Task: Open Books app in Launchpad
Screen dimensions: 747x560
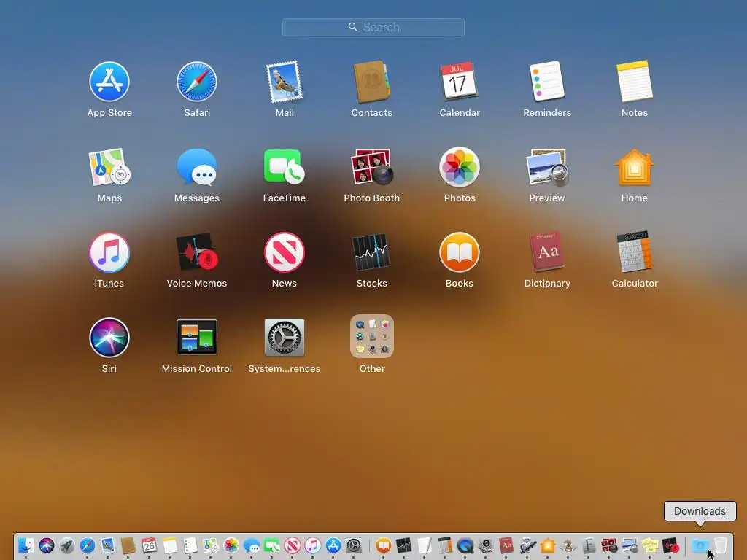Action: [460, 252]
